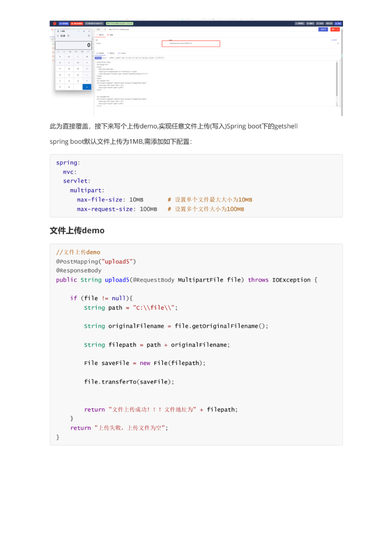Switch to the Cookie tab
Image resolution: width=392 pixels, height=555 pixels.
pos(122,53)
